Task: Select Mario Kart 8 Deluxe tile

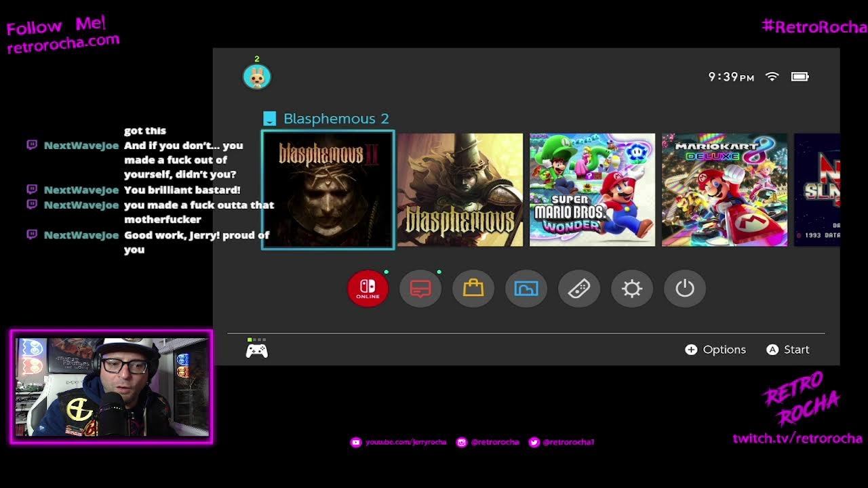Action: tap(724, 190)
